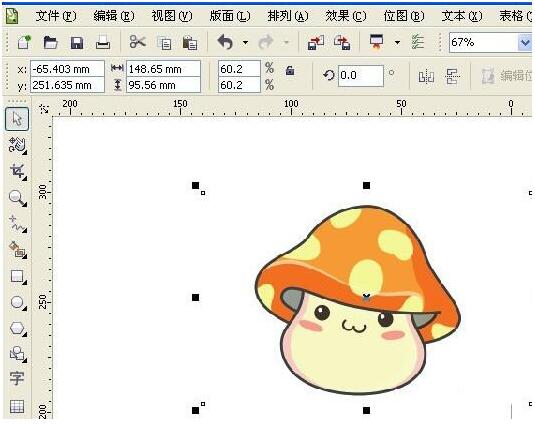Click the upper 60.2 scale factor field
Viewport: 535px width, 425px height.
[x=239, y=69]
